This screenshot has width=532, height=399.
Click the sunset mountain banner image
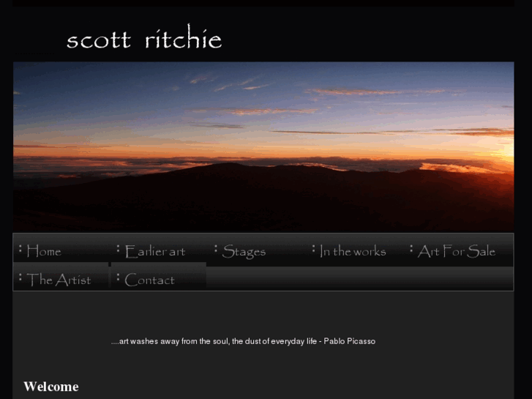(263, 146)
